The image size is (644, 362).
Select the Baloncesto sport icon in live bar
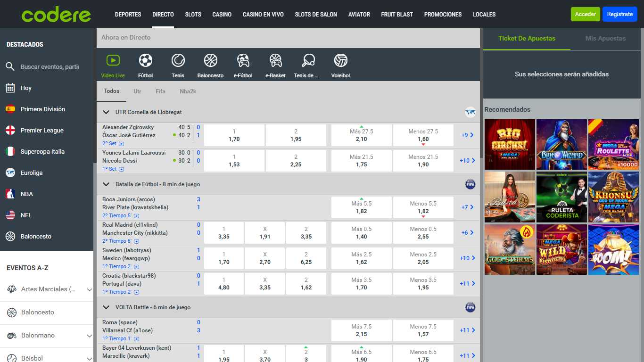[x=210, y=60]
